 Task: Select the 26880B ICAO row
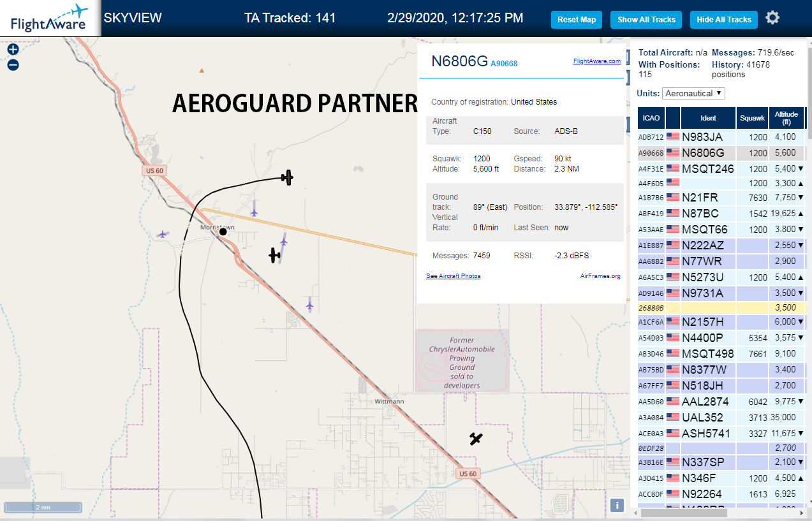(721, 307)
